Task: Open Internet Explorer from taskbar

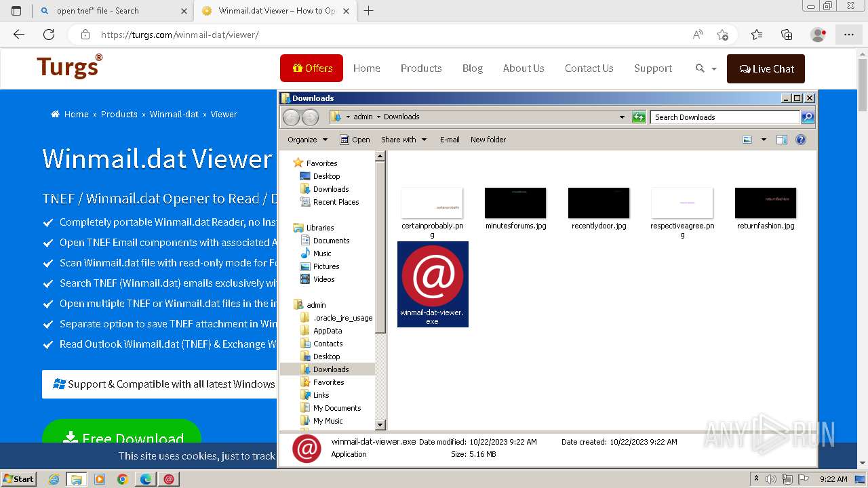Action: 54,479
